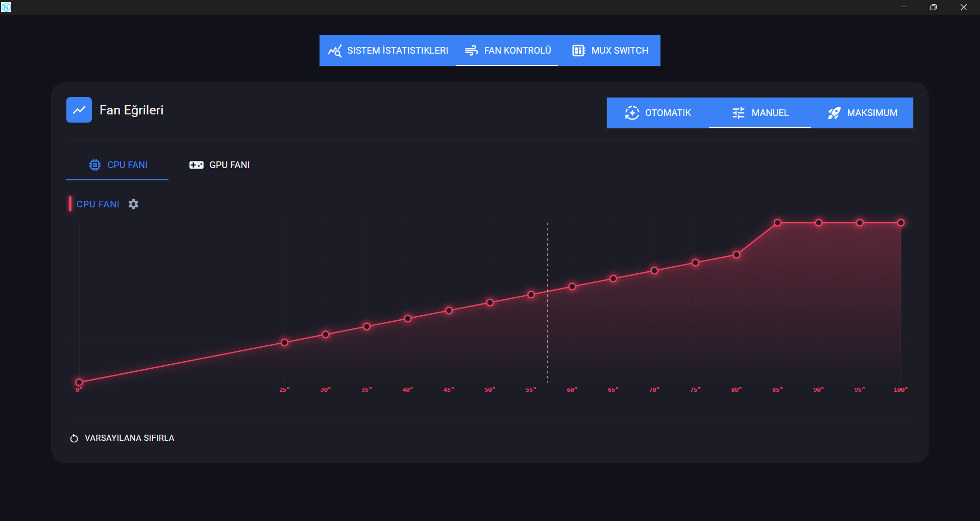The image size is (980, 521).
Task: Click the Fan Eğrileri trend icon
Action: [x=79, y=110]
